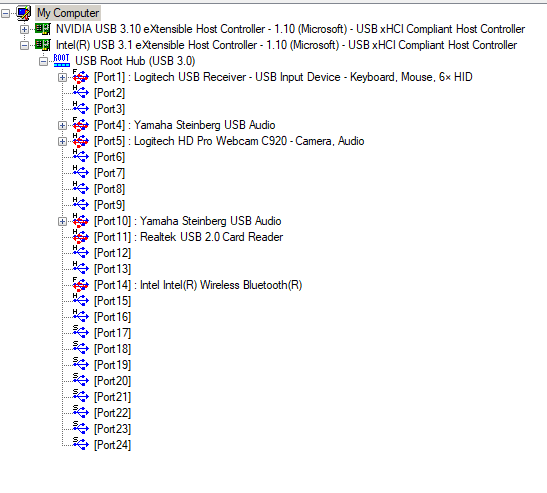Select Logitech HD Pro Webcam C920 text
Image resolution: width=547 pixels, height=493 pixels.
click(x=229, y=141)
